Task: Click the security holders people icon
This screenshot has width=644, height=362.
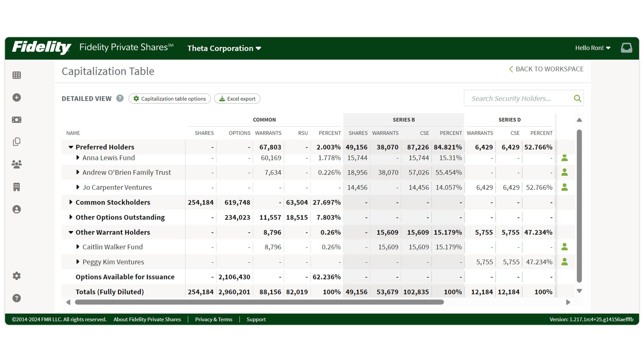Action: pos(16,164)
